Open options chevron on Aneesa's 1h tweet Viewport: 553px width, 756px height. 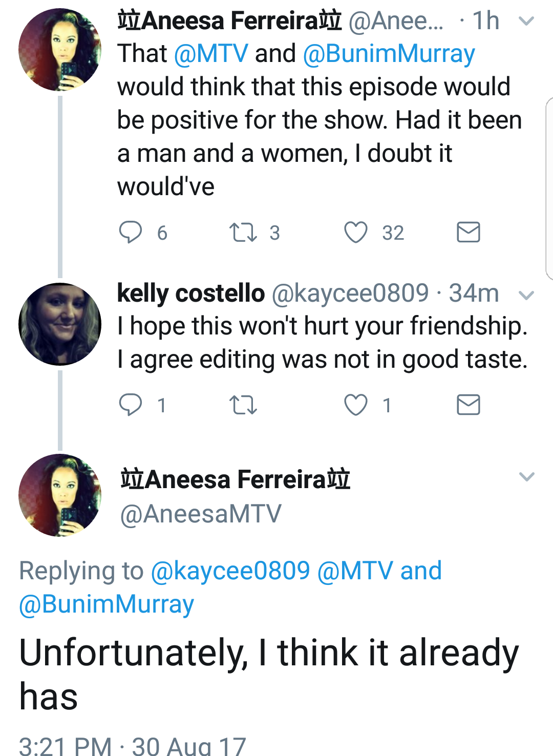pyautogui.click(x=526, y=21)
